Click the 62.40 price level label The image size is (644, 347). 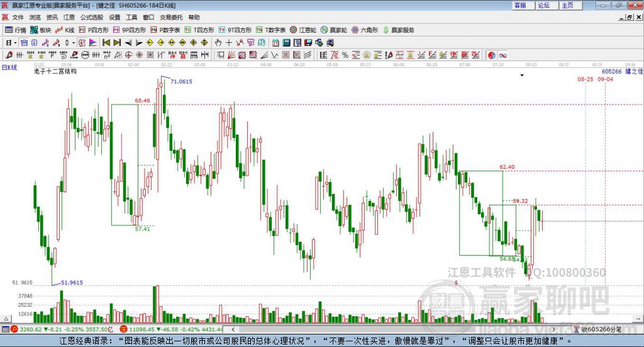tap(507, 167)
